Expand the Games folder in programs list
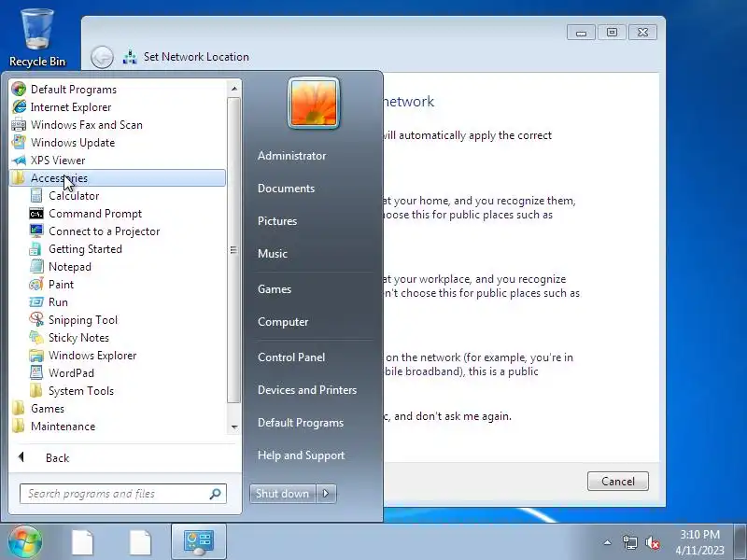The width and height of the screenshot is (747, 560). (x=48, y=408)
